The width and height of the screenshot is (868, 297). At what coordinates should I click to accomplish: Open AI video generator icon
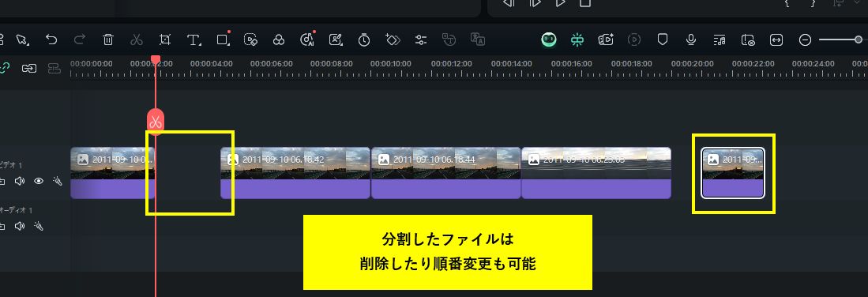606,39
